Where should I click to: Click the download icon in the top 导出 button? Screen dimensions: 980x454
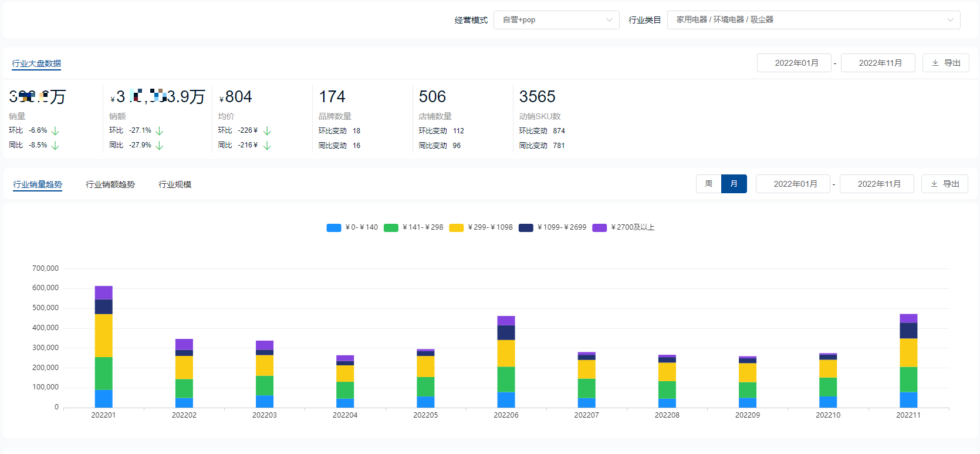(935, 63)
